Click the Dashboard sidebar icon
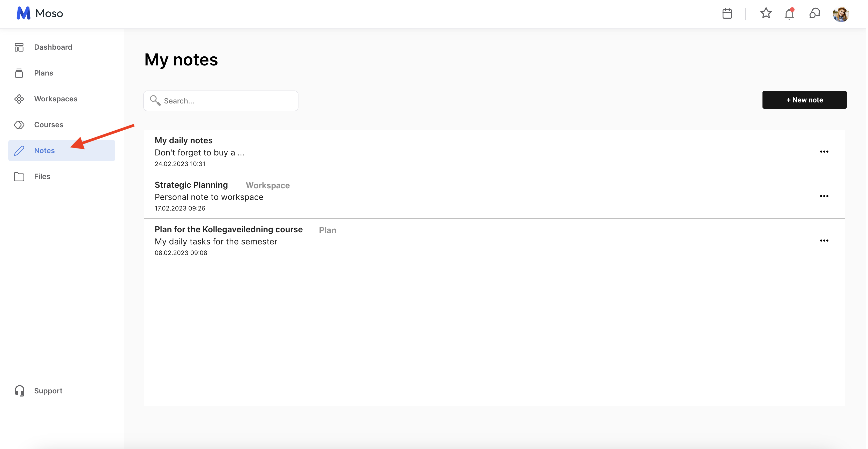This screenshot has width=868, height=449. [19, 47]
